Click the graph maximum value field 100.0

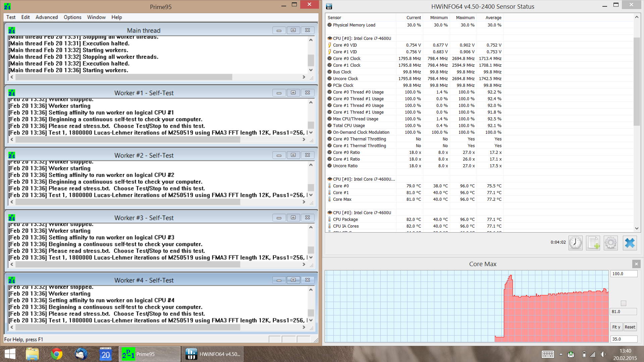point(623,274)
